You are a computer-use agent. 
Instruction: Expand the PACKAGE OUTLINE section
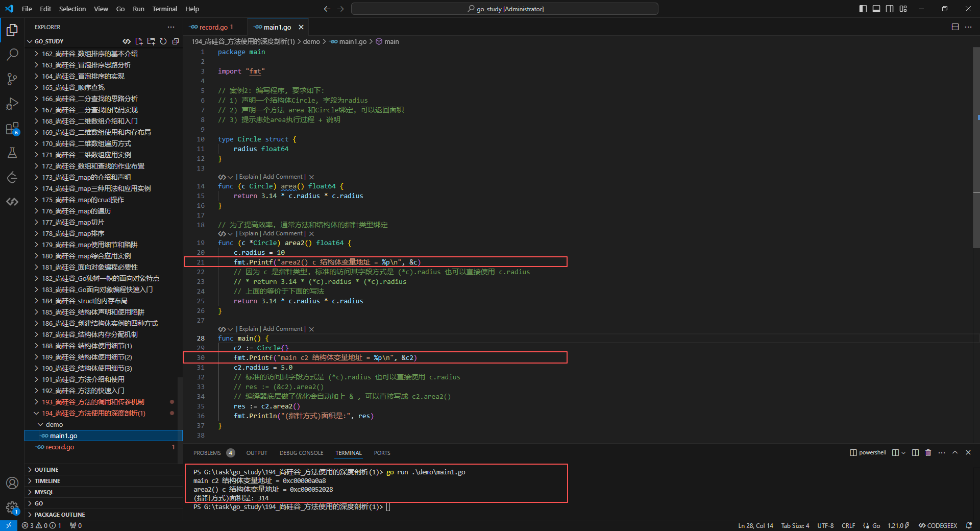point(104,515)
